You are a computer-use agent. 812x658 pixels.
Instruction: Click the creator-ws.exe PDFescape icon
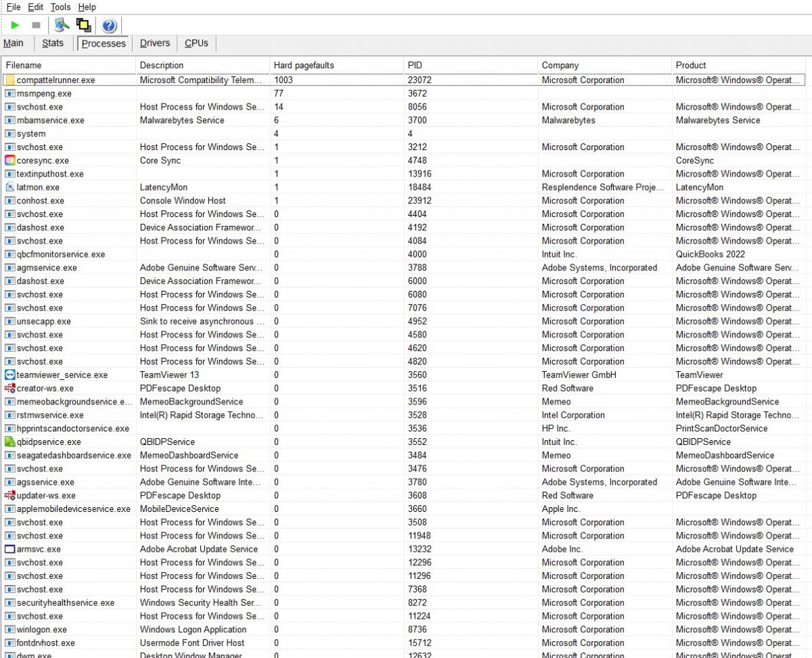(9, 388)
